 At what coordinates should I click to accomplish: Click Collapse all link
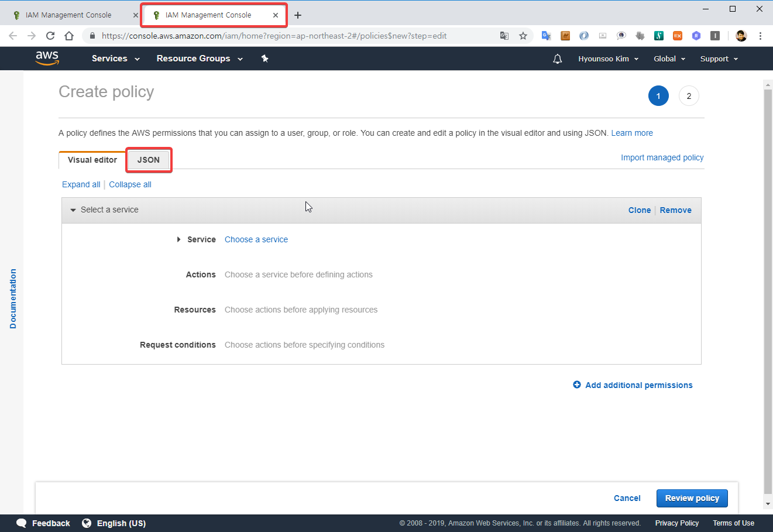[130, 184]
